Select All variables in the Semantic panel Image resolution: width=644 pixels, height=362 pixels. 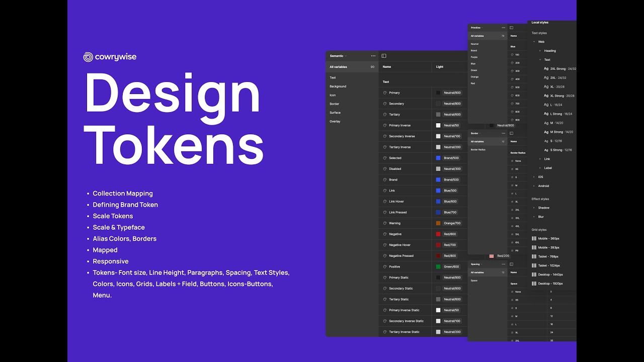pyautogui.click(x=352, y=67)
